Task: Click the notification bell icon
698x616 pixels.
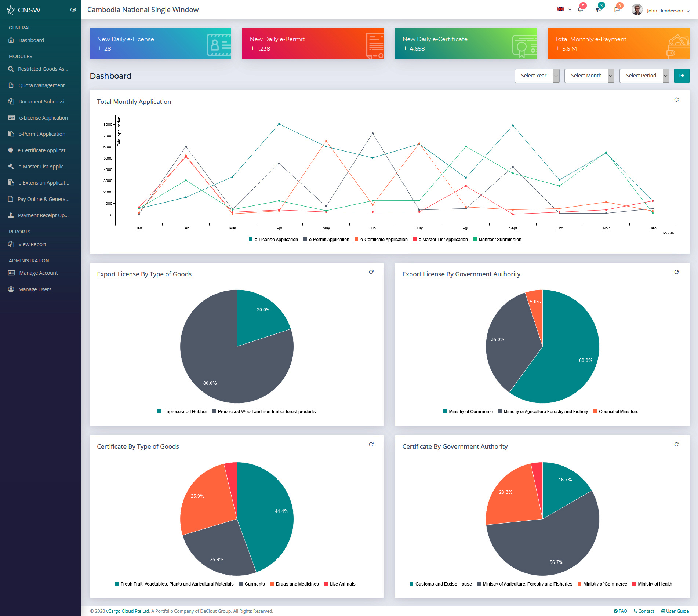Action: (x=580, y=10)
